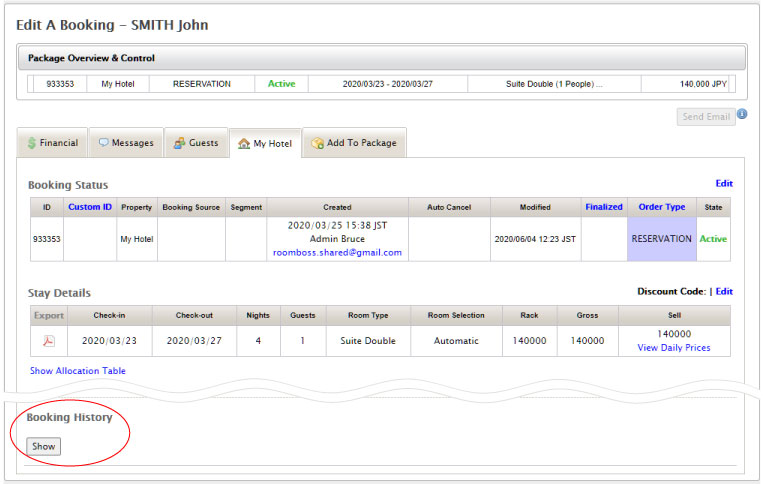
Task: Click the package overview row 933353
Action: [58, 84]
